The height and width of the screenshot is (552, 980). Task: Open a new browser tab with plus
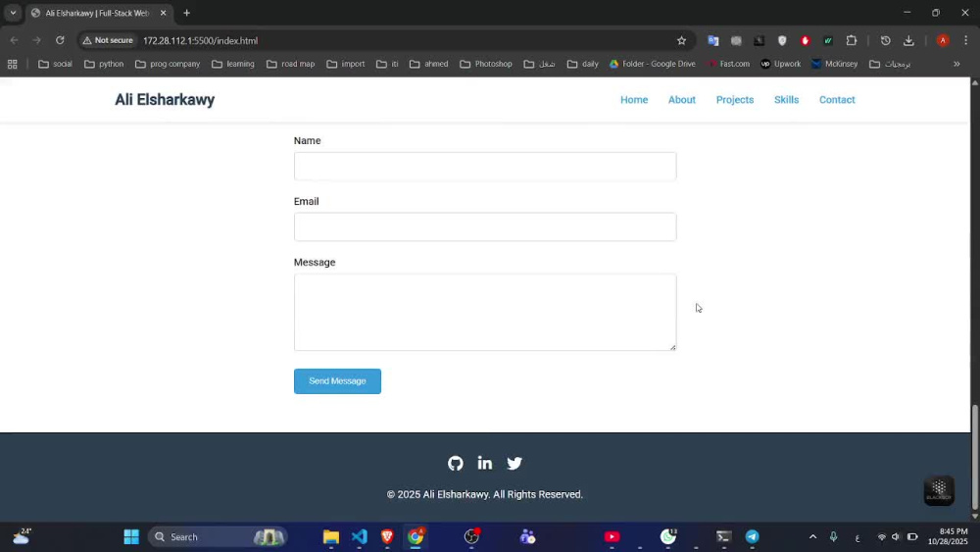click(x=186, y=13)
